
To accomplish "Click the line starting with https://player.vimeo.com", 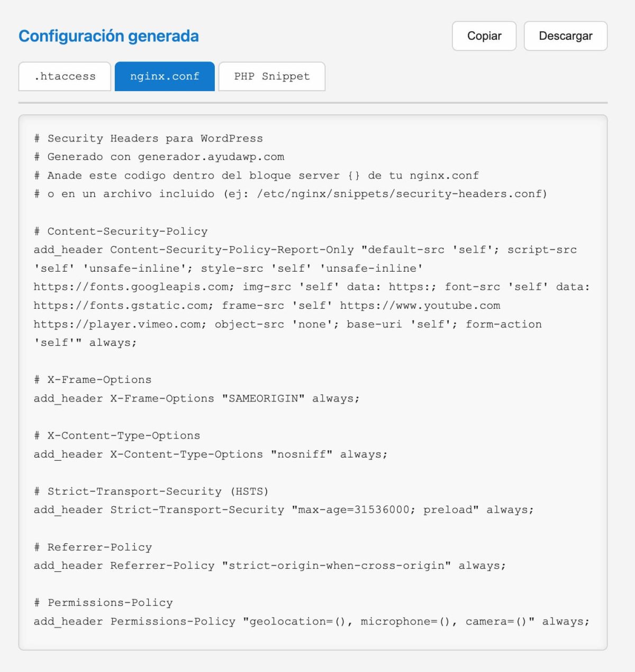I will coord(287,324).
